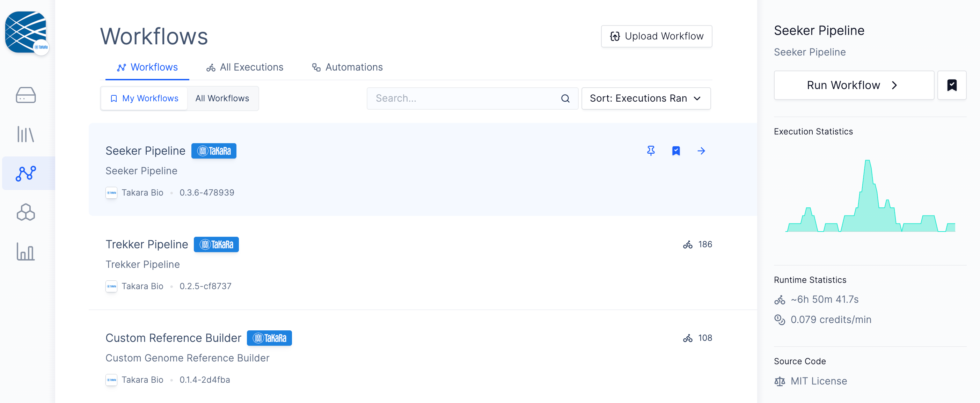
Task: Click the Seeker Pipeline arrow icon
Action: (701, 151)
